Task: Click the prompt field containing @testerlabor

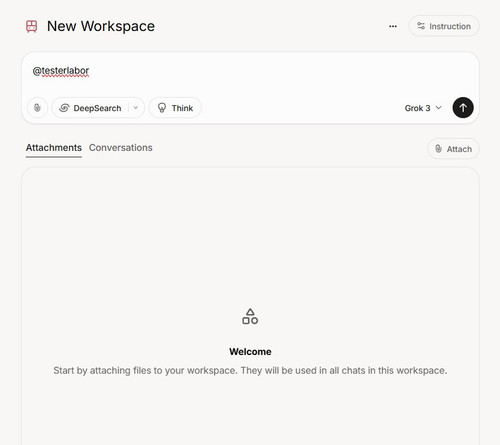Action: coord(250,71)
